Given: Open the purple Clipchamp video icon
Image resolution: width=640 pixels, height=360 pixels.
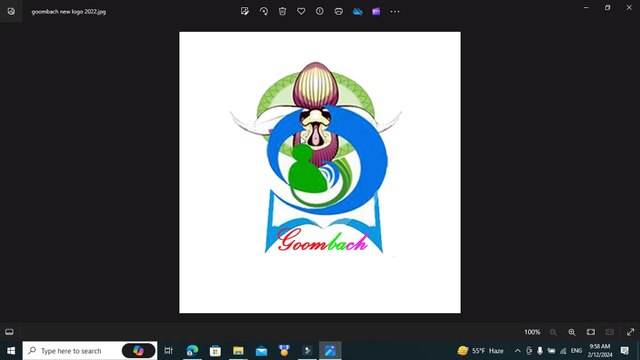Looking at the screenshot, I should click(376, 11).
